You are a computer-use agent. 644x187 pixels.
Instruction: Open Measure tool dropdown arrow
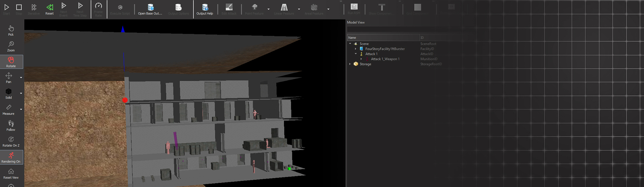pos(21,110)
